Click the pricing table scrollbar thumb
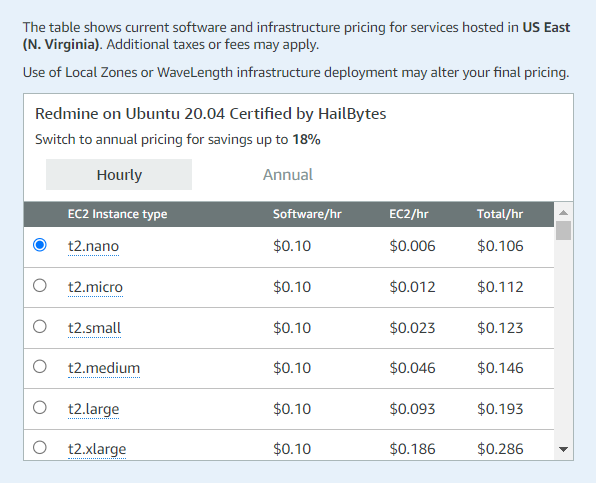The image size is (597, 484). (x=563, y=230)
